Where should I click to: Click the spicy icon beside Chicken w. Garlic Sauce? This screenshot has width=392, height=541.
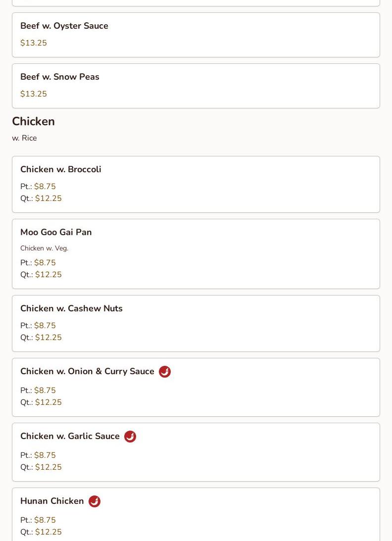click(x=130, y=437)
